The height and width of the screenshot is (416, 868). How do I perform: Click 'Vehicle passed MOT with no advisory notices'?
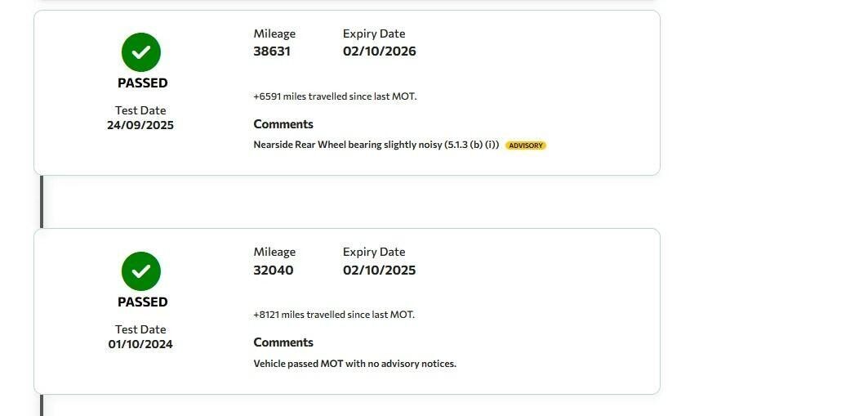click(355, 364)
